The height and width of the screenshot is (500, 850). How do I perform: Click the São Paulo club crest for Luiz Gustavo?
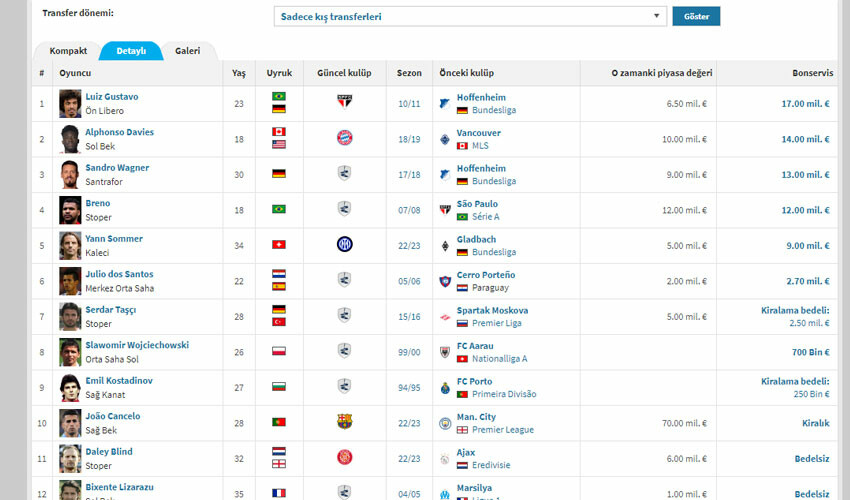pos(344,103)
